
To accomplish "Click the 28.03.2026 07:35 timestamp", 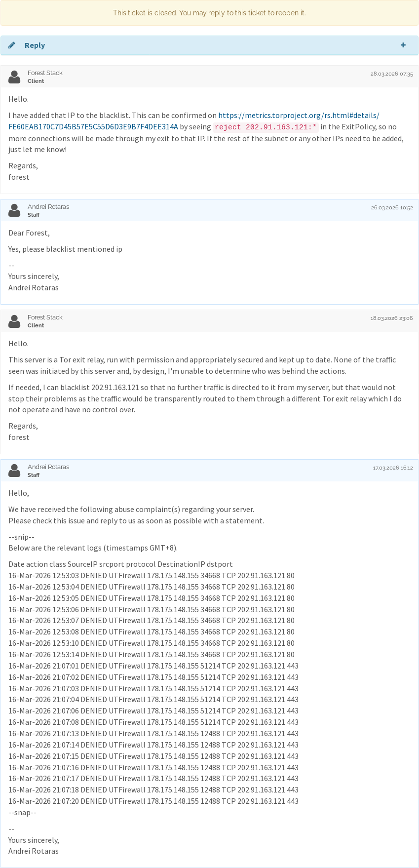I will pyautogui.click(x=392, y=74).
